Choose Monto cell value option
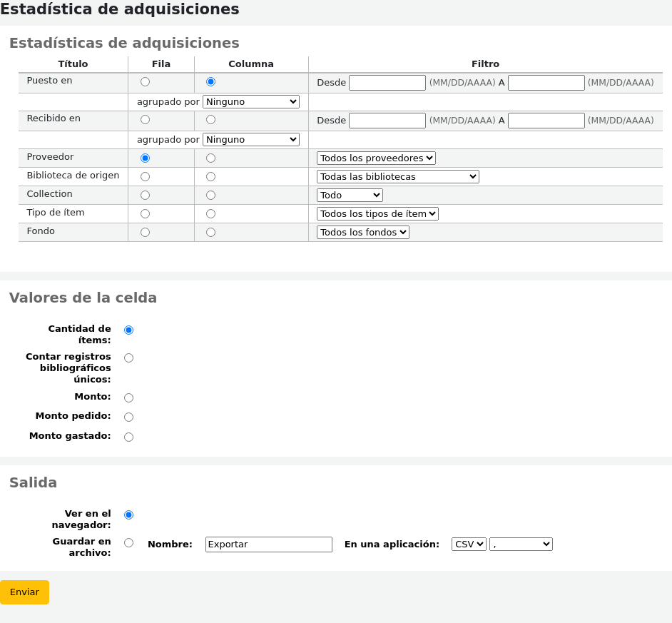This screenshot has width=672, height=623. click(128, 398)
